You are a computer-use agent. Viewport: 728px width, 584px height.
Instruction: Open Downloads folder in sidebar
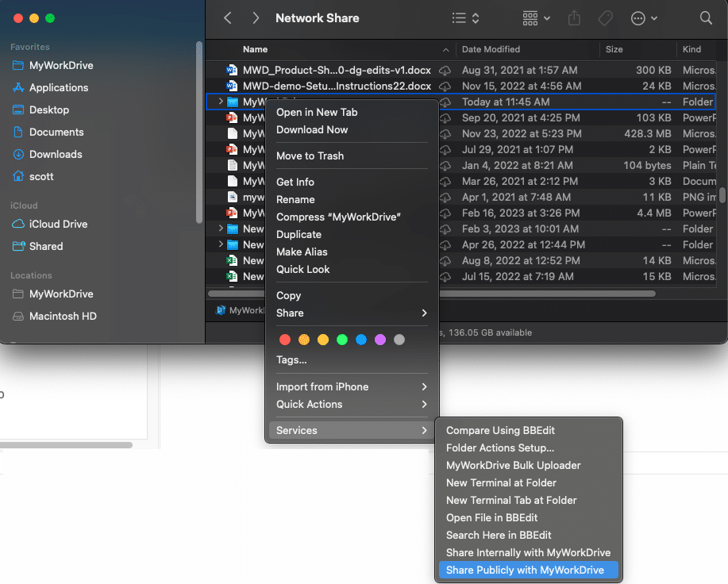56,154
